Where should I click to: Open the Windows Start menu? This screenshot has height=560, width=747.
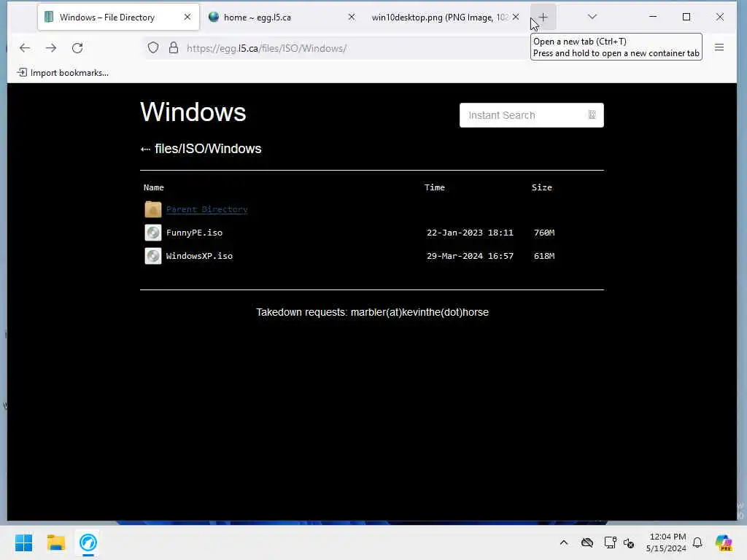click(x=23, y=542)
